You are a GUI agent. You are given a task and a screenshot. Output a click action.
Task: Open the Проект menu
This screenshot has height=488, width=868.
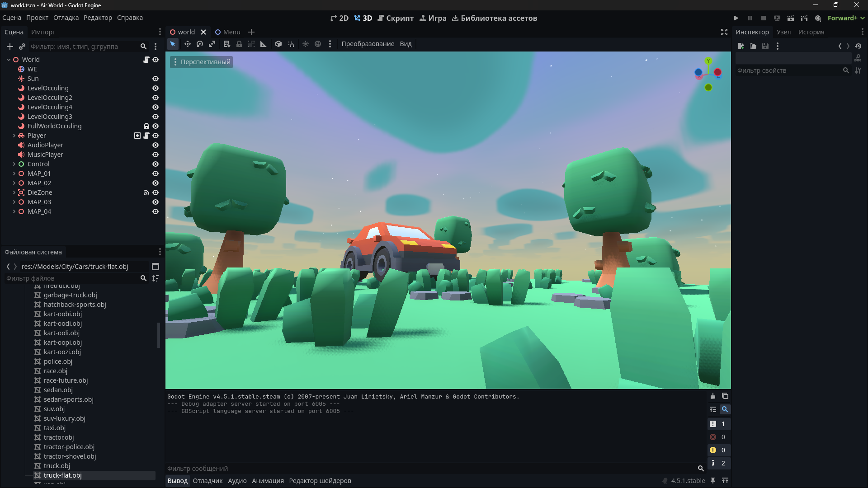click(37, 18)
